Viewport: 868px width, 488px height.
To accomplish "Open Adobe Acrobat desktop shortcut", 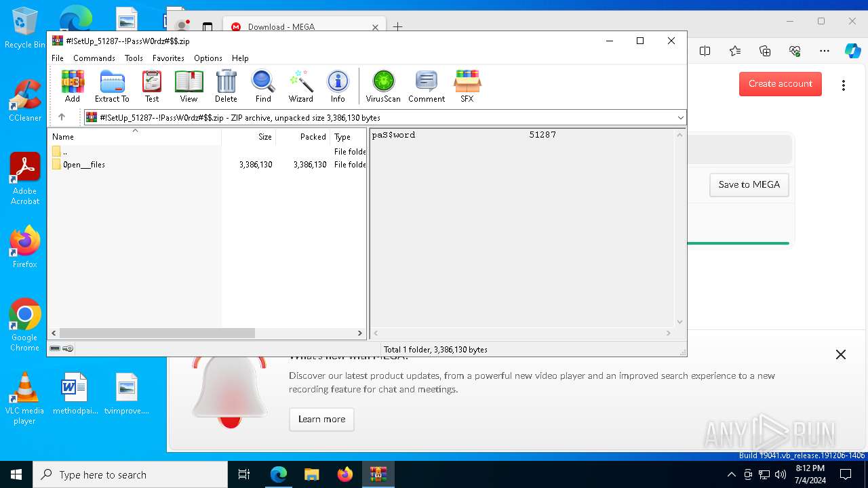I will (25, 179).
